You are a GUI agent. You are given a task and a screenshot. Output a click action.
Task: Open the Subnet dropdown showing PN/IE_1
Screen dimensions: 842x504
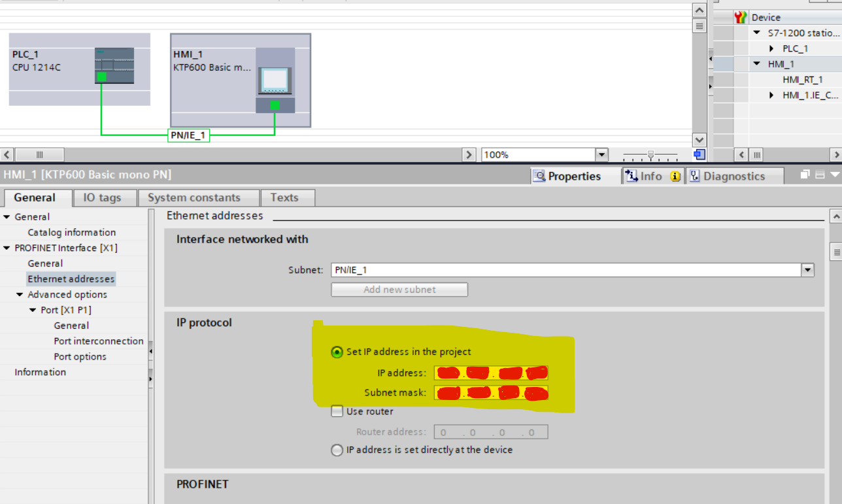click(808, 270)
